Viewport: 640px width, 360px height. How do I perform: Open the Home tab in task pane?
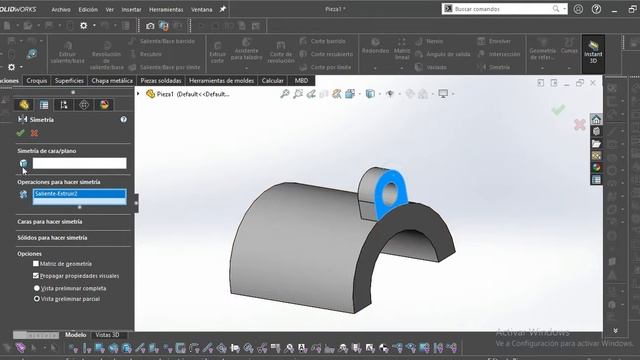(596, 120)
